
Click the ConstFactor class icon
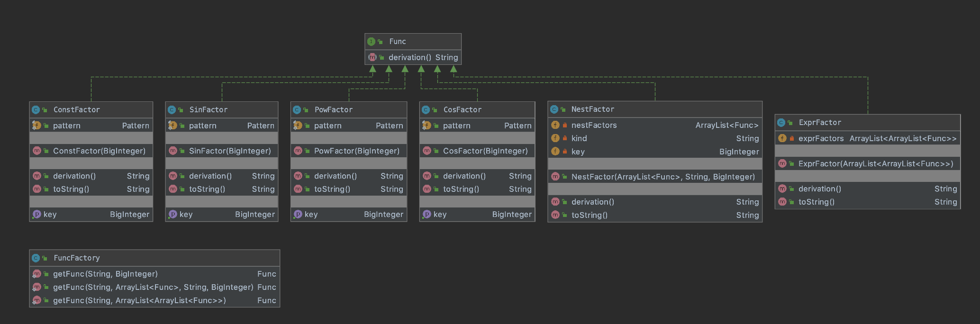coord(36,110)
